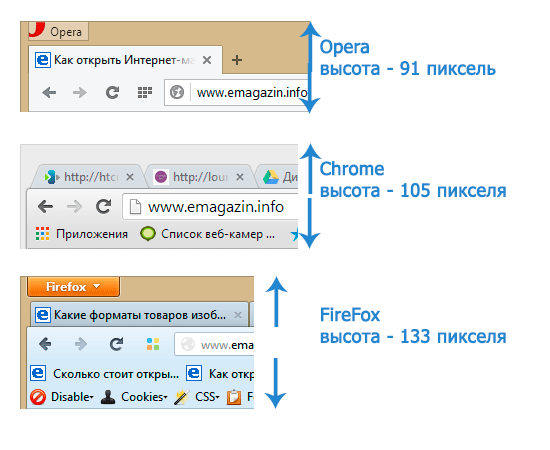Screen dimensions: 550x450
Task: Select Firefox tab Какие форматы товаров
Action: pyautogui.click(x=140, y=315)
